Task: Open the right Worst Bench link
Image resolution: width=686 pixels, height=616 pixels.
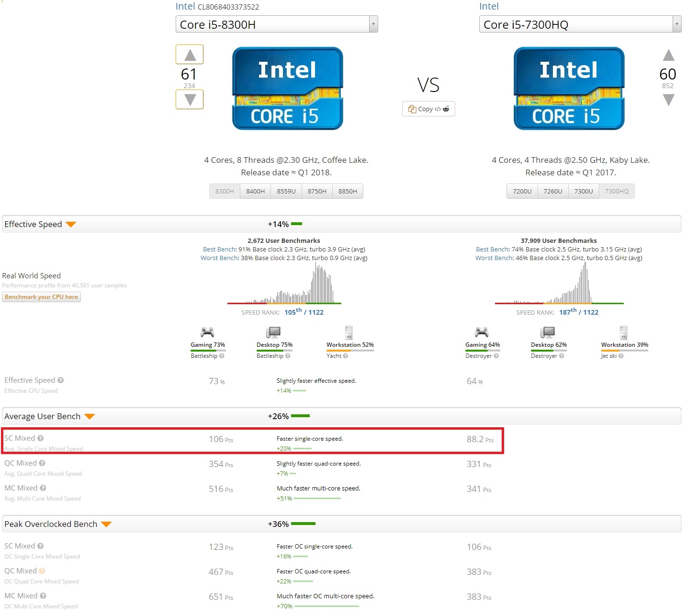Action: [495, 258]
